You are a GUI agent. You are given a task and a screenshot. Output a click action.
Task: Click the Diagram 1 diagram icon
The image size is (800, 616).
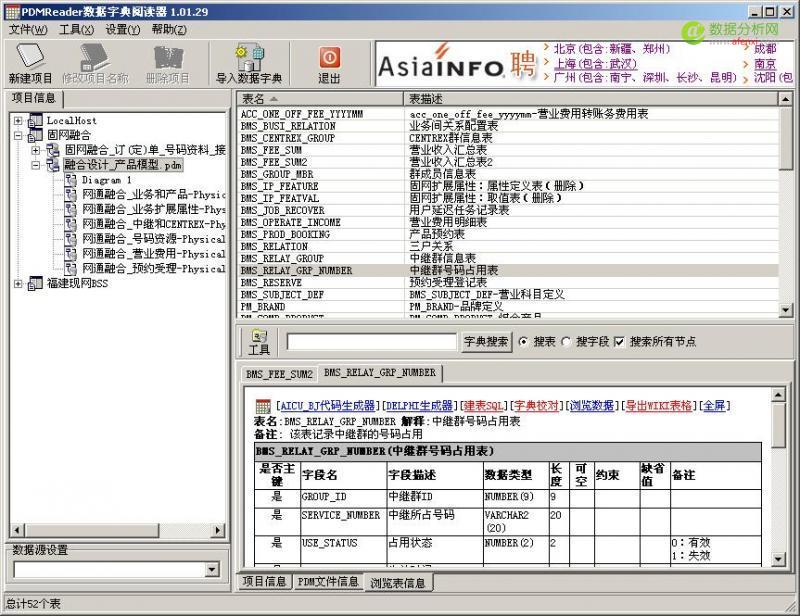[x=71, y=180]
